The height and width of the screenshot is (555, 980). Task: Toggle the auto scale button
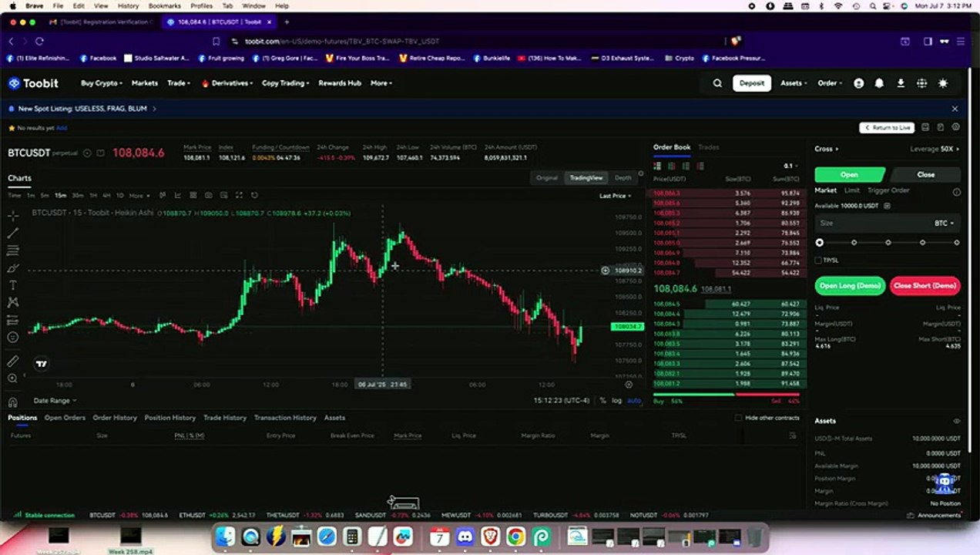tap(634, 401)
